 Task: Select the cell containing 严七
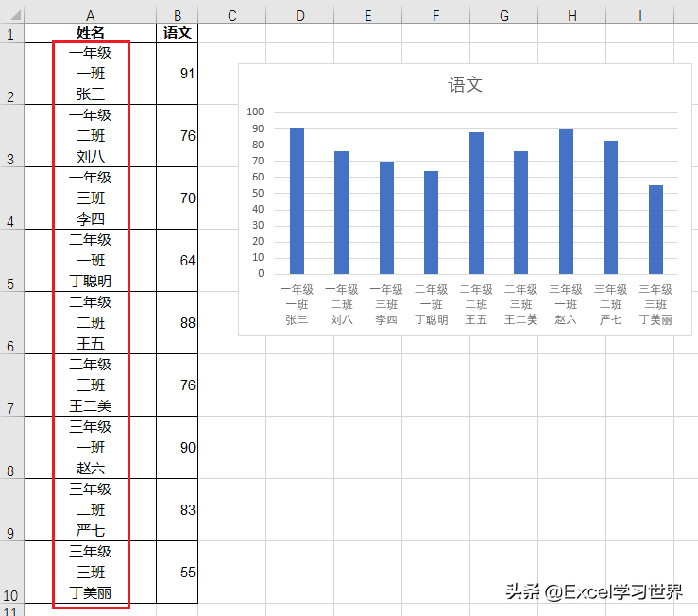[91, 510]
